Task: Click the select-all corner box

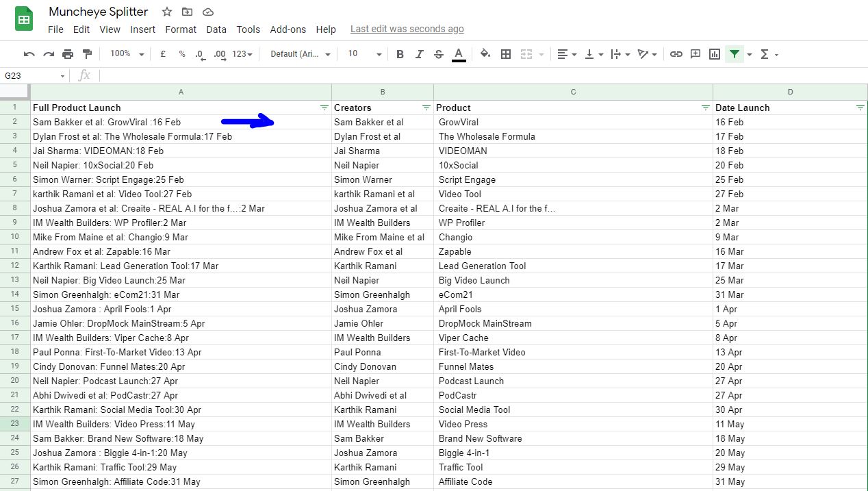Action: (x=15, y=92)
